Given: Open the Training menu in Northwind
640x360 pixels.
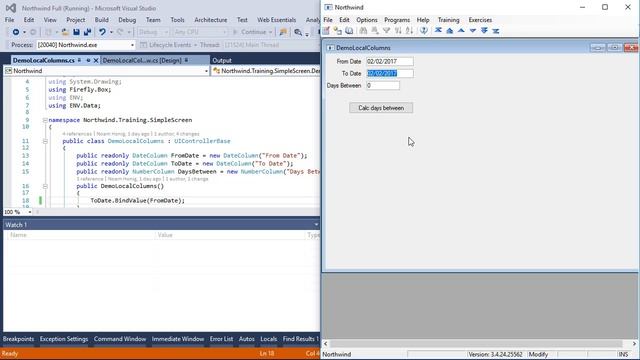Looking at the screenshot, I should point(448,20).
